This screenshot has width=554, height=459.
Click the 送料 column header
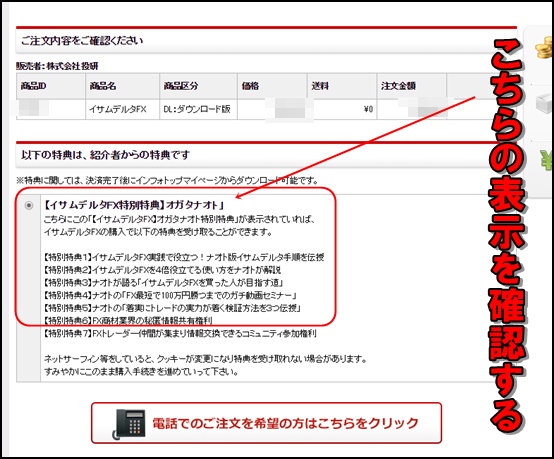tap(342, 86)
